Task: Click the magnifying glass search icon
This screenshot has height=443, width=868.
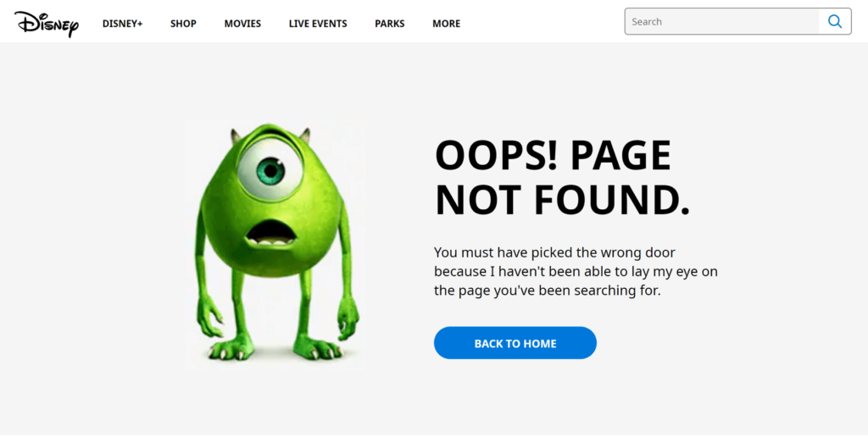Action: tap(834, 22)
